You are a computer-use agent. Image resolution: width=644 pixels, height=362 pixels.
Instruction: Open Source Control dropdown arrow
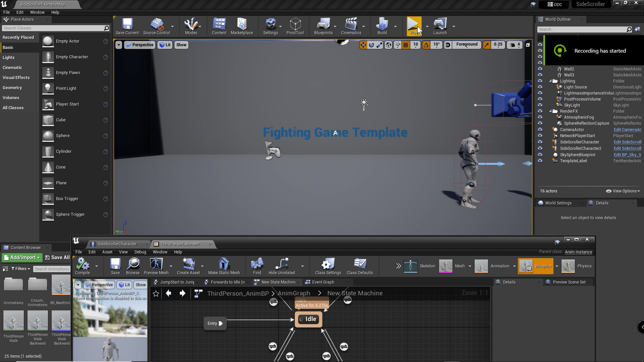tap(173, 26)
